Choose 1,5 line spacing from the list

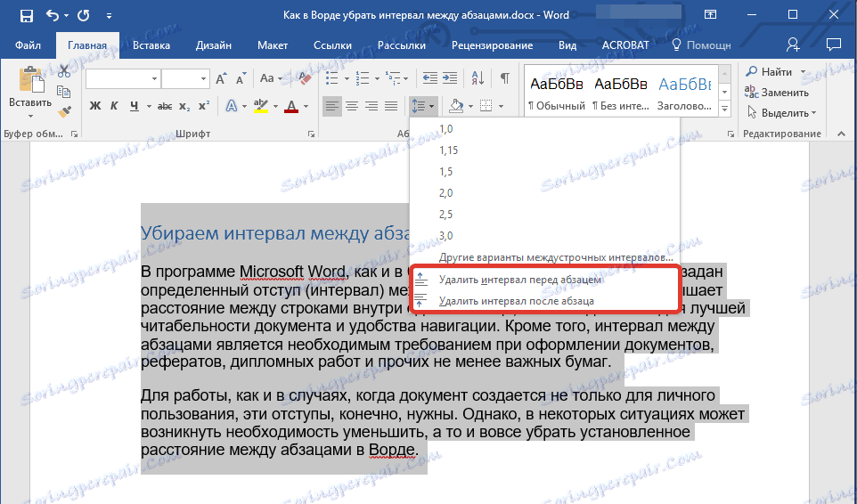point(446,171)
